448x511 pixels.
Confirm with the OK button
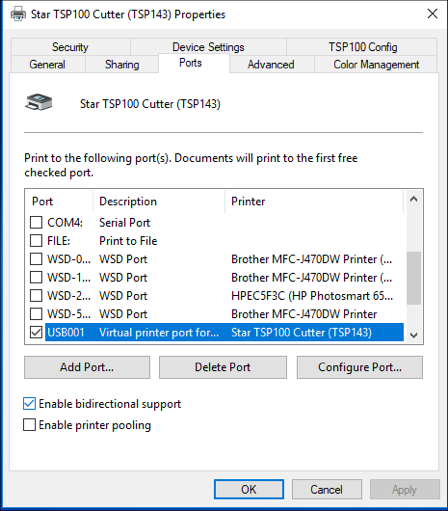point(249,489)
